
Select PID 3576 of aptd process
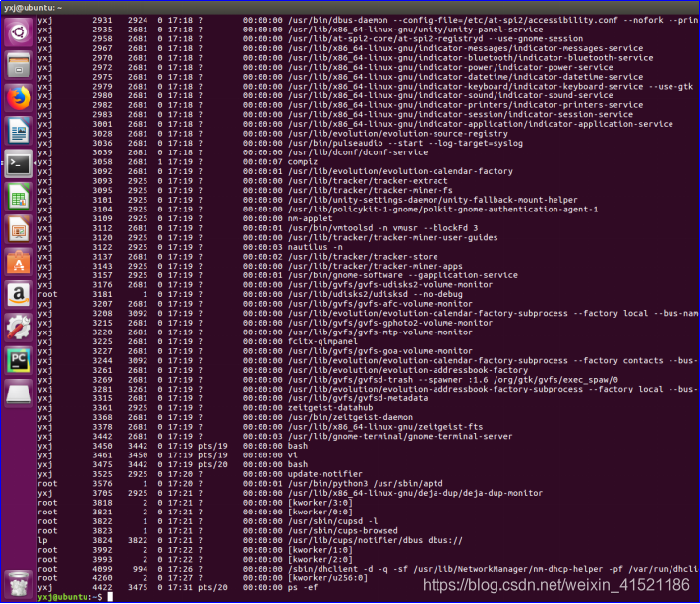click(102, 484)
